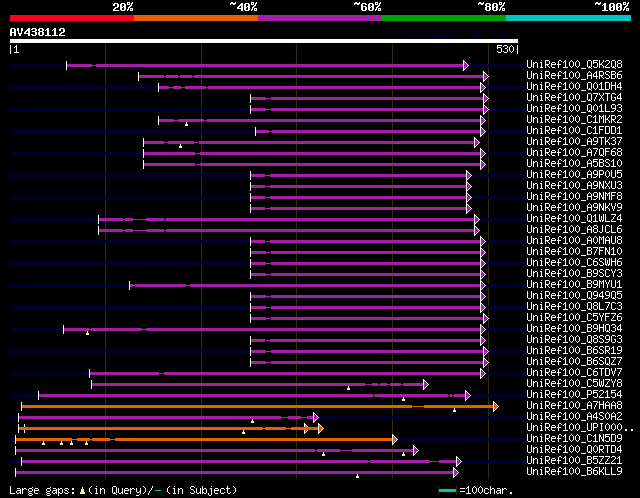
Task: Open hit UniRef100_A4RSB6
Action: (574, 76)
